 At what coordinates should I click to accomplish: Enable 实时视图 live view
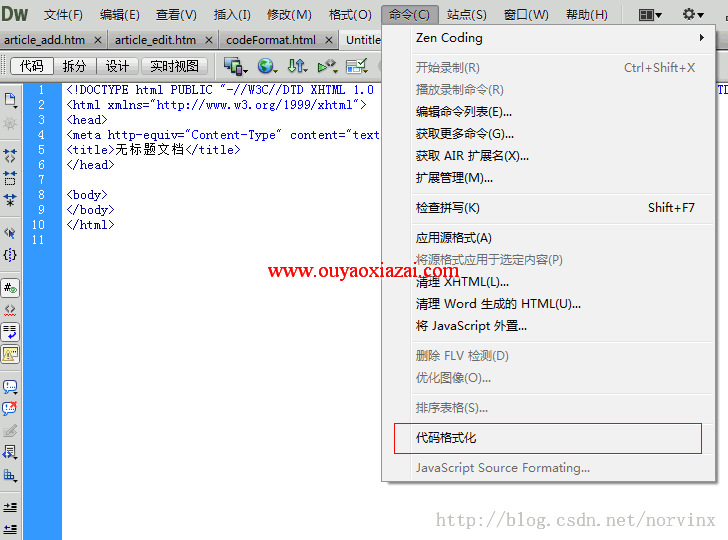[174, 66]
